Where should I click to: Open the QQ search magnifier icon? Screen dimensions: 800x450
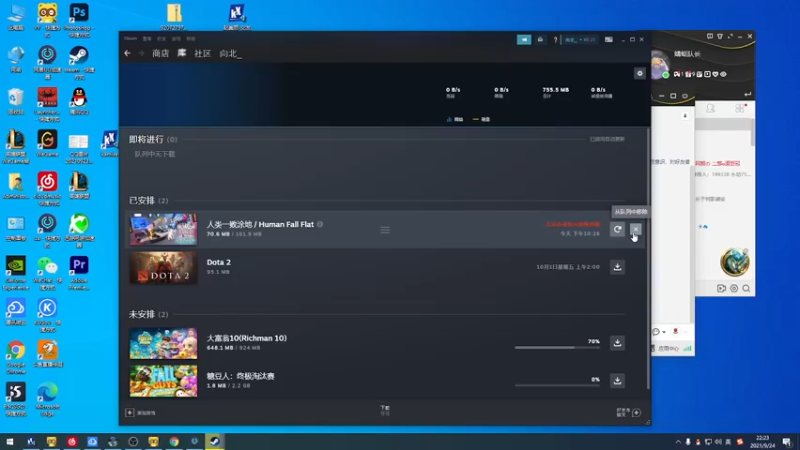tap(746, 289)
